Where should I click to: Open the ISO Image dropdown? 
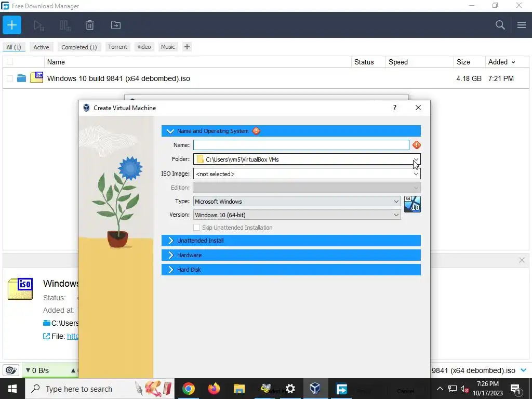[416, 174]
